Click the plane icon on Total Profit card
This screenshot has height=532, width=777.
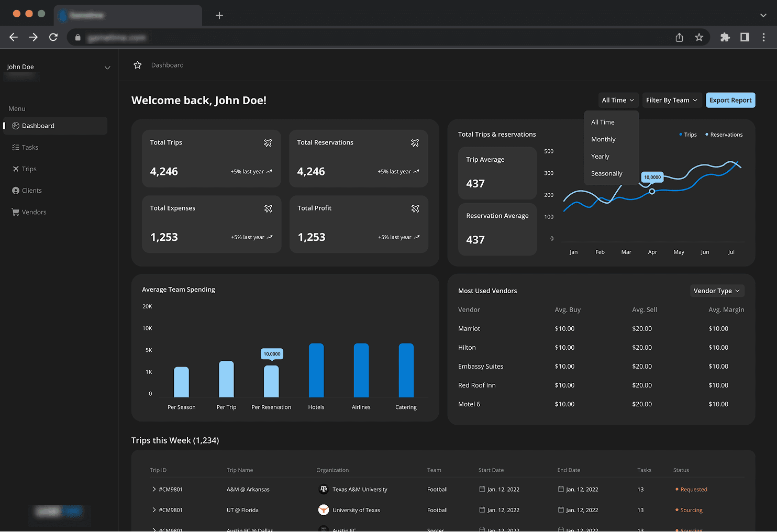[415, 208]
